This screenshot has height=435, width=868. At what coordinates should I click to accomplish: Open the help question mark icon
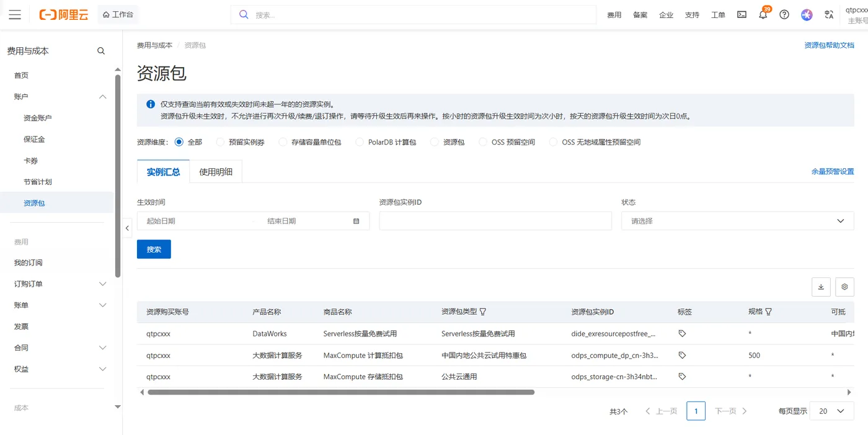click(784, 15)
